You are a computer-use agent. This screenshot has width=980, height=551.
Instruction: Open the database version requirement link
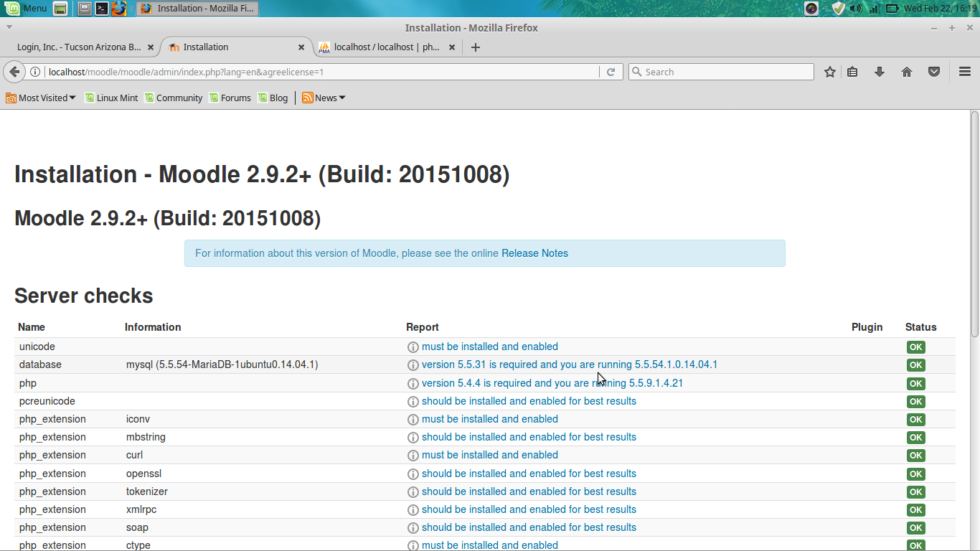(569, 364)
